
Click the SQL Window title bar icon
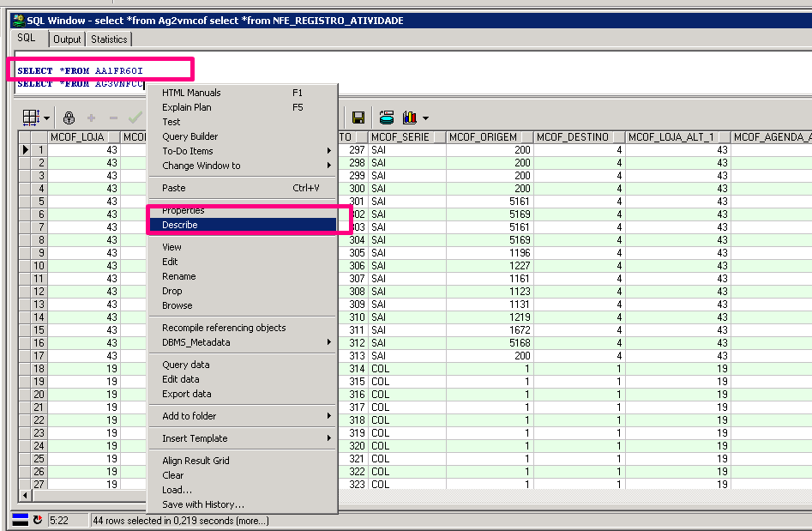click(x=19, y=21)
